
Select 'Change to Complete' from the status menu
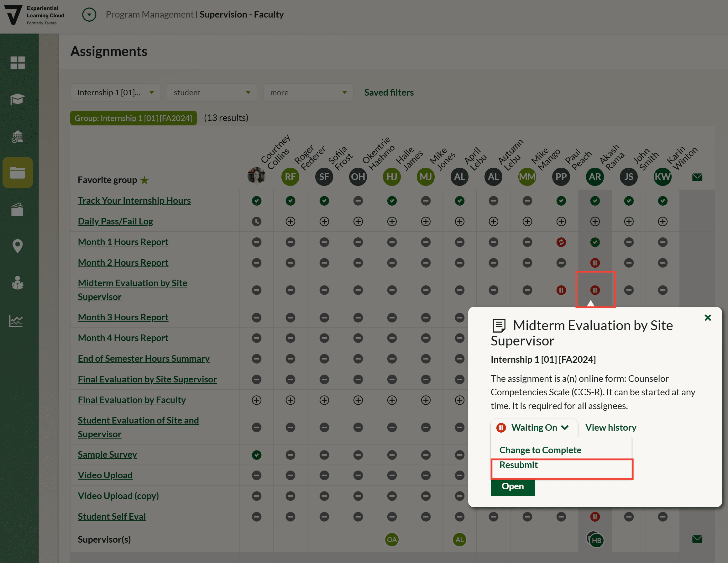pyautogui.click(x=540, y=450)
